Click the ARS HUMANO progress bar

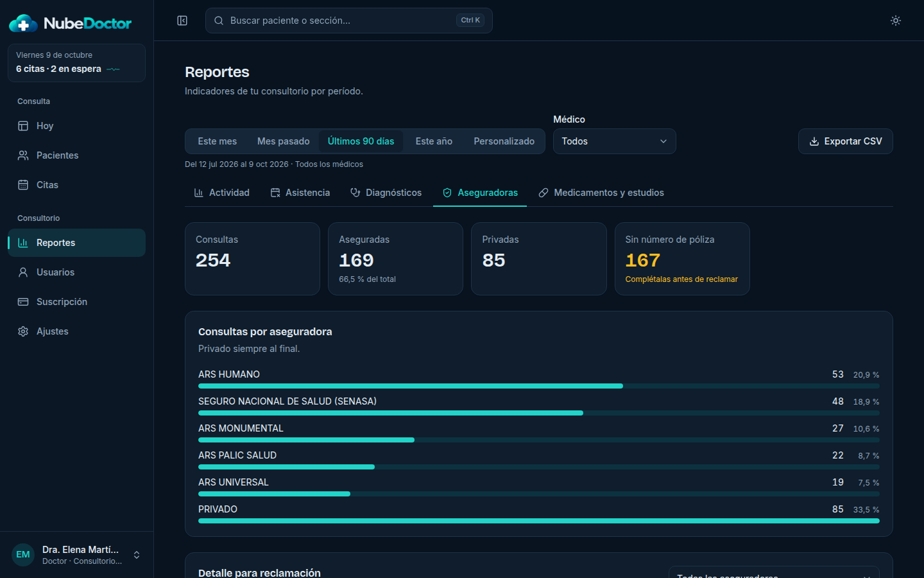[539, 386]
